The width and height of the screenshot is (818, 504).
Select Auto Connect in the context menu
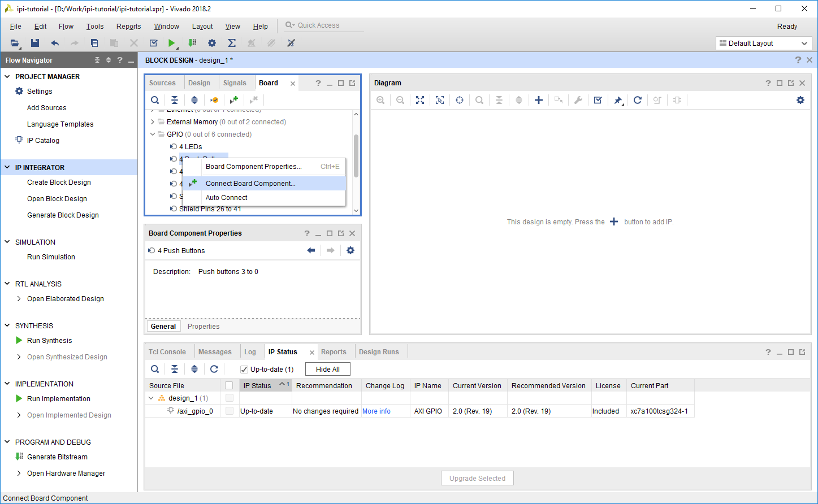264,198
